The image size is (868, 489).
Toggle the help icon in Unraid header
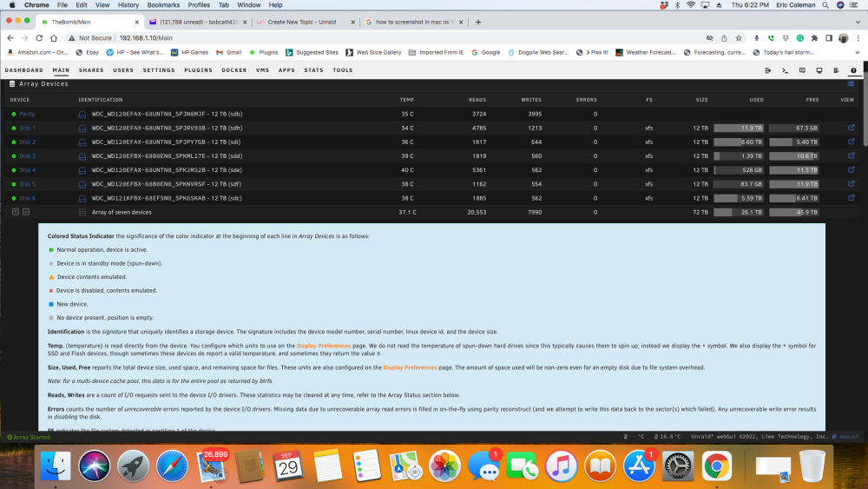tap(853, 70)
